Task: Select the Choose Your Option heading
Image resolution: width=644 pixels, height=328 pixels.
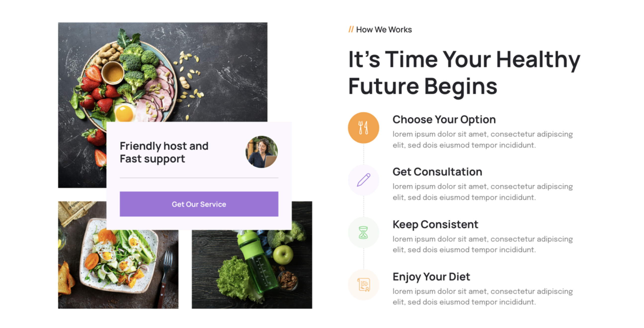Action: coord(444,120)
